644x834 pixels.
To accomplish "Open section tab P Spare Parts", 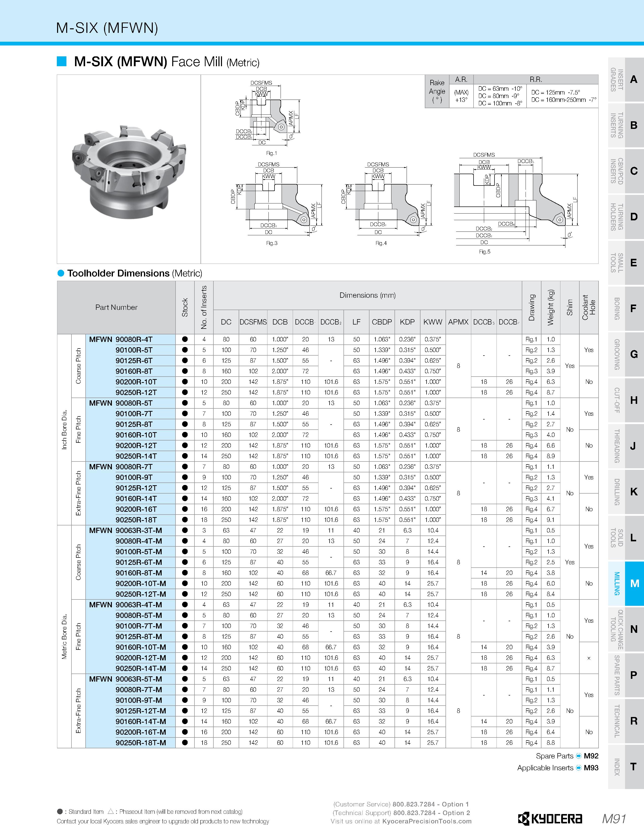I will (x=626, y=675).
